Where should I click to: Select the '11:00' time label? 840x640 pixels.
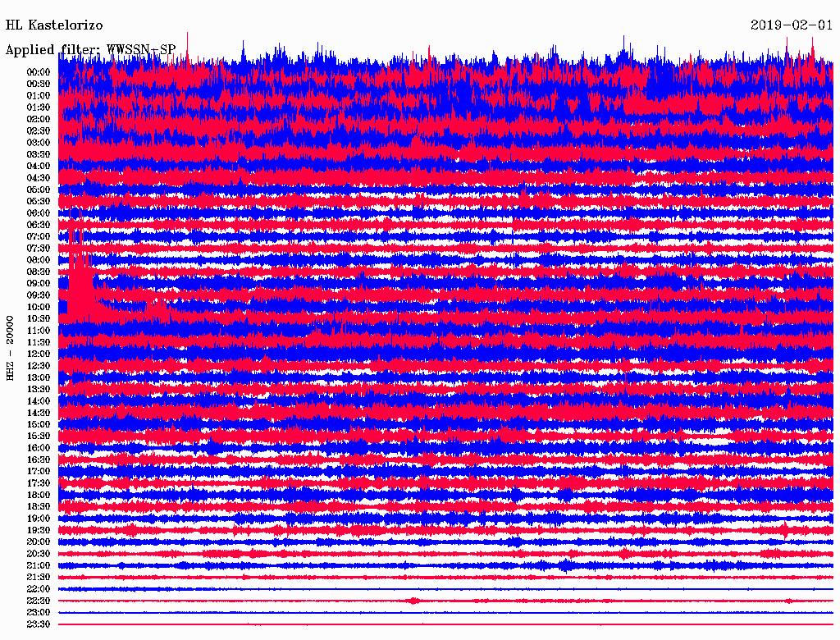(x=39, y=331)
